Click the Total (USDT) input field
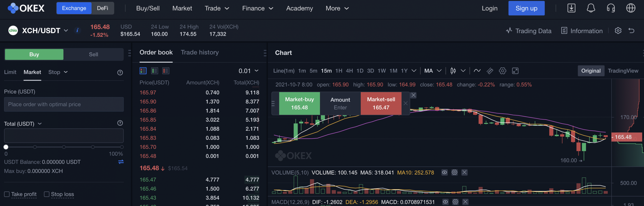 tap(64, 135)
